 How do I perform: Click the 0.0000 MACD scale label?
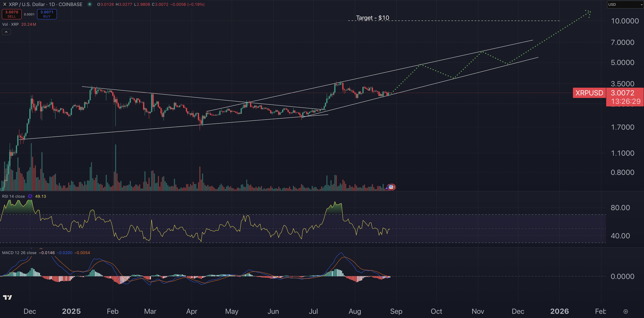[x=622, y=276]
